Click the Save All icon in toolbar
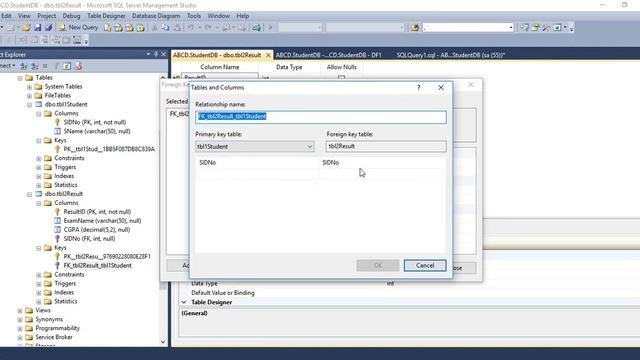The image size is (640, 360). tap(49, 27)
